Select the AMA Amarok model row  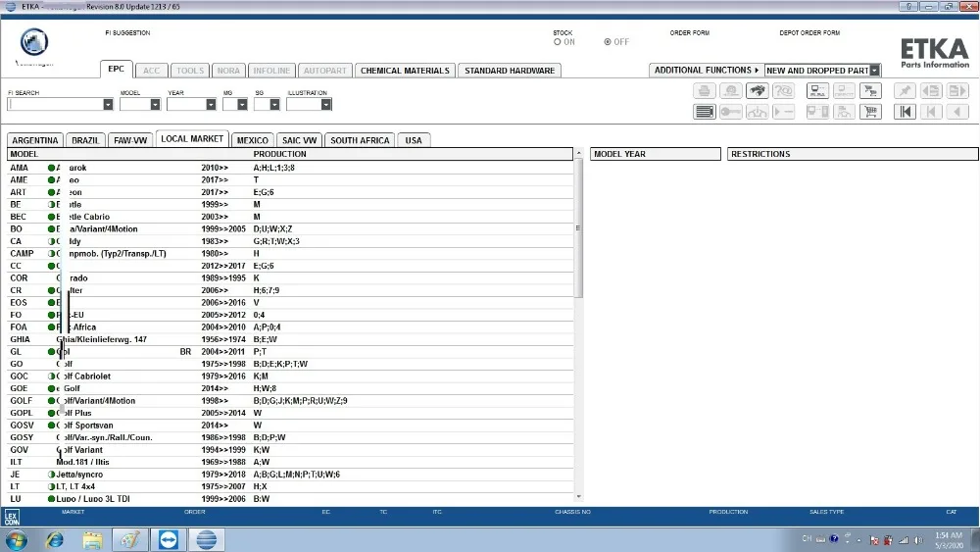[290, 168]
